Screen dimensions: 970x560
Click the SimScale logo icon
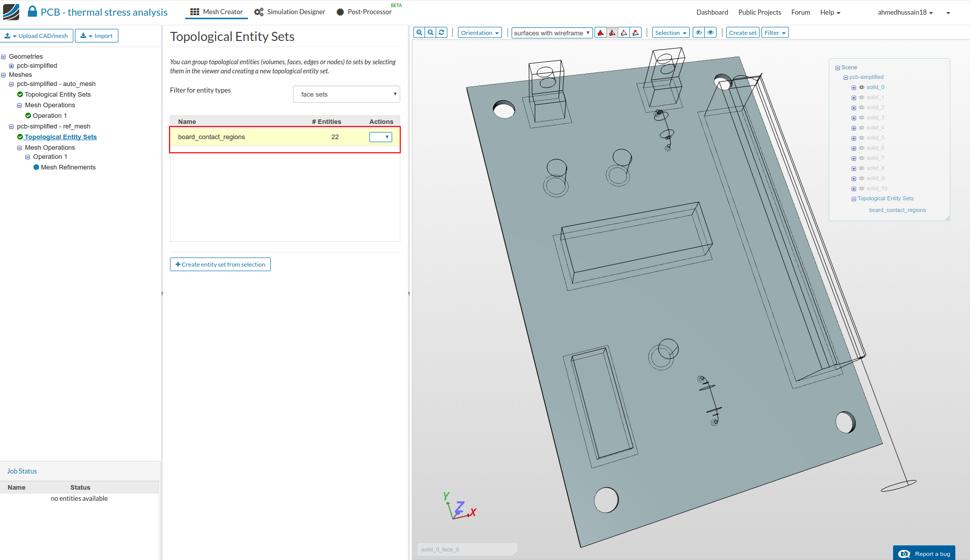pos(11,12)
